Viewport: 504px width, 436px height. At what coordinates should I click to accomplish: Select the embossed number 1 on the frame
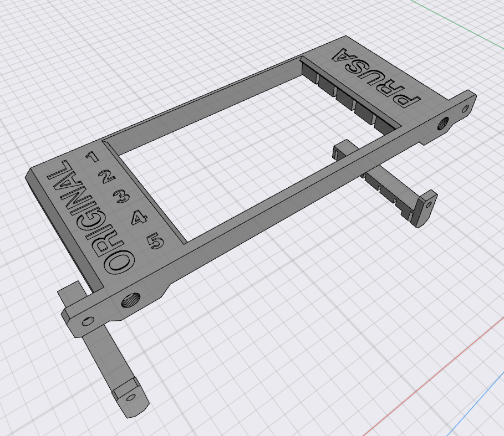(94, 156)
